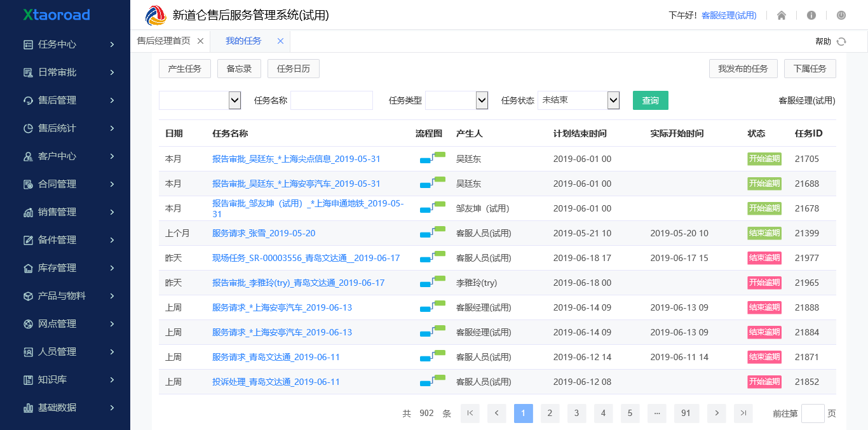Open flowchart icon for task 21399

click(x=432, y=233)
